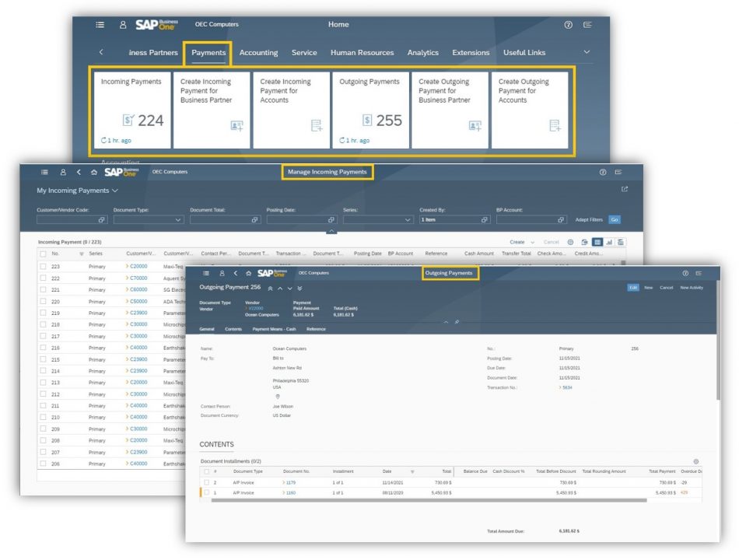Expand the Create button dropdown arrow
The width and height of the screenshot is (739, 560).
coord(533,243)
